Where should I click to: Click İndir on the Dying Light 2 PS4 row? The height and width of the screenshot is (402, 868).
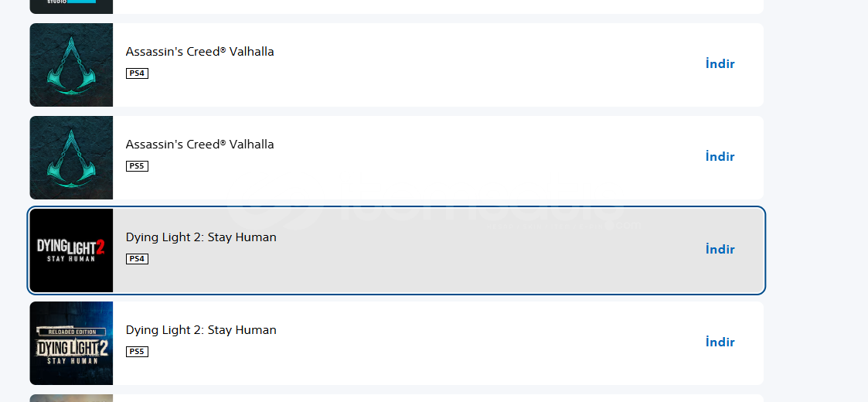[x=720, y=250]
